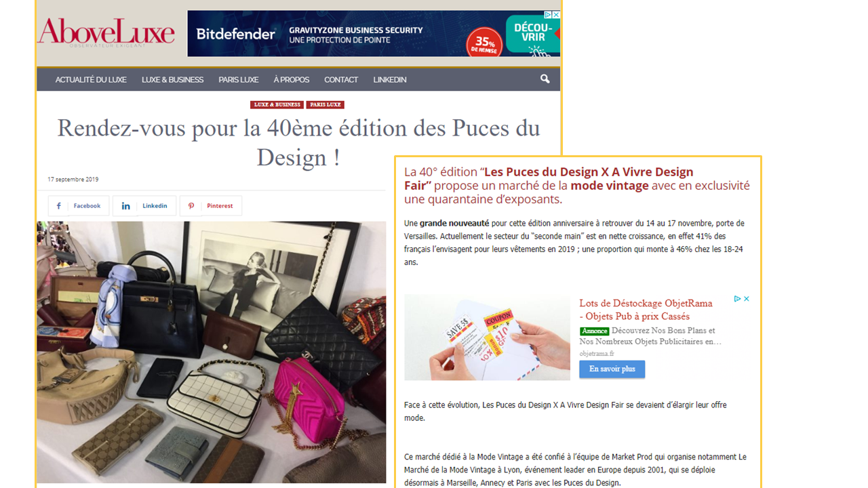Open the À Propos menu item
Image resolution: width=868 pixels, height=488 pixels.
(x=292, y=80)
